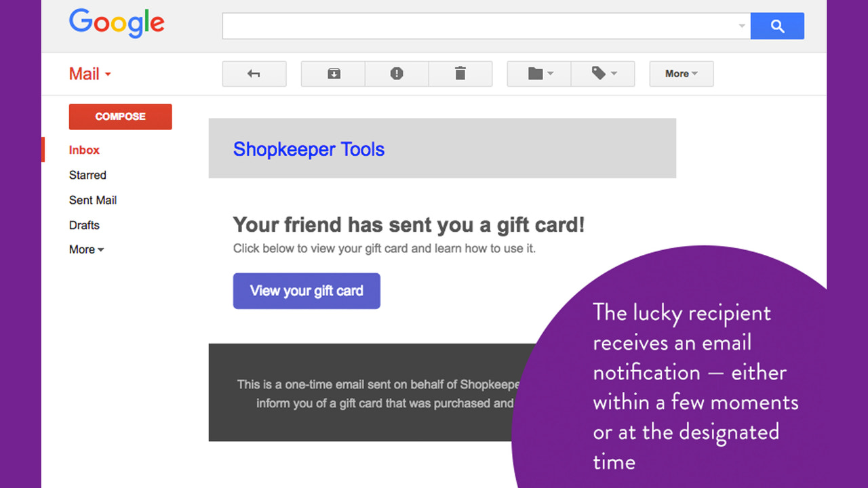Open the Drafts folder
The image size is (868, 488).
tap(84, 225)
